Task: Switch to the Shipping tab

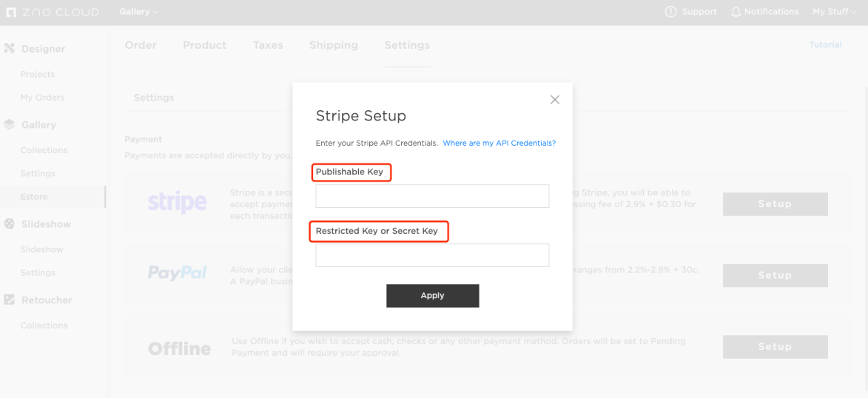Action: (333, 45)
